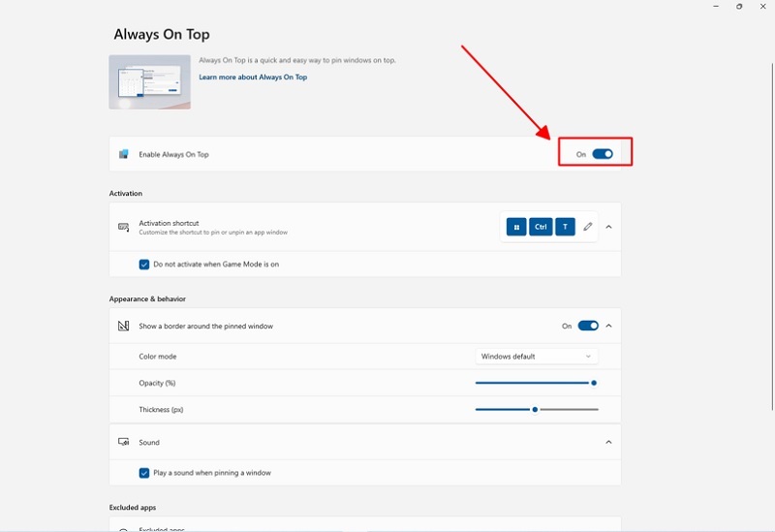Collapse the border settings chevron
The image size is (775, 532).
click(608, 327)
